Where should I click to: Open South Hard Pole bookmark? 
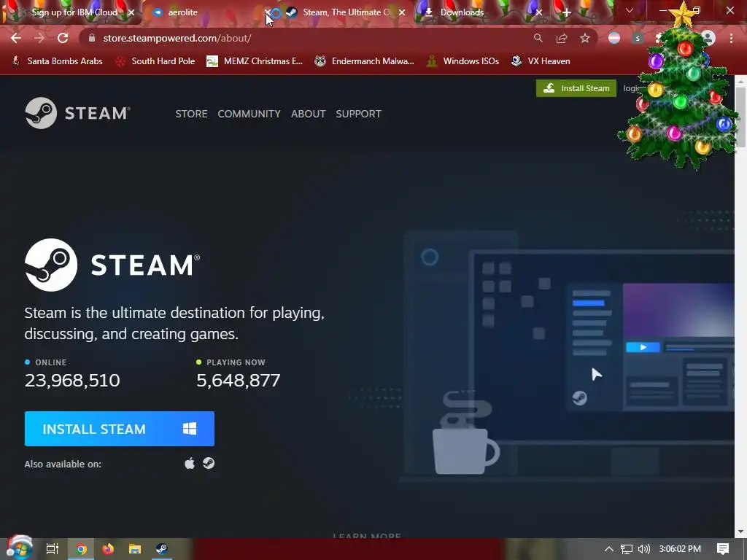point(155,61)
